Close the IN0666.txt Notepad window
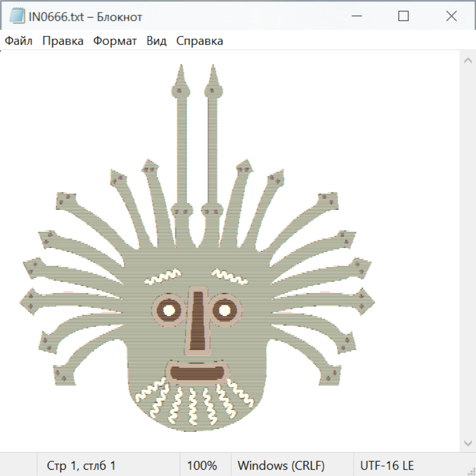Screen dimensions: 476x476 tap(451, 16)
